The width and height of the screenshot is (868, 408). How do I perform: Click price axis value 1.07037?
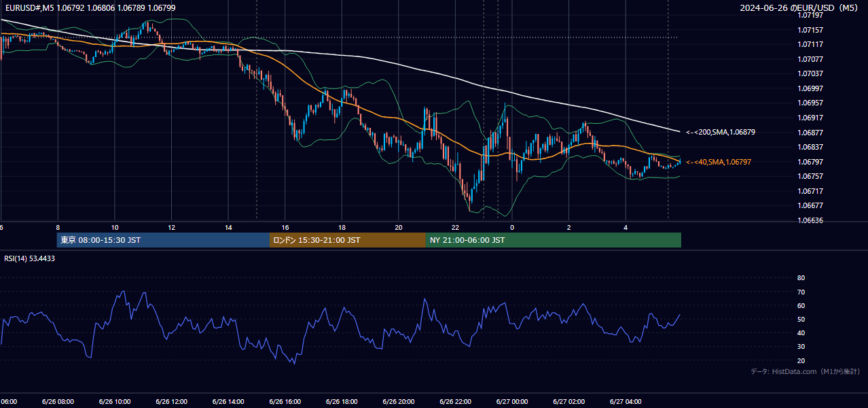[x=810, y=73]
